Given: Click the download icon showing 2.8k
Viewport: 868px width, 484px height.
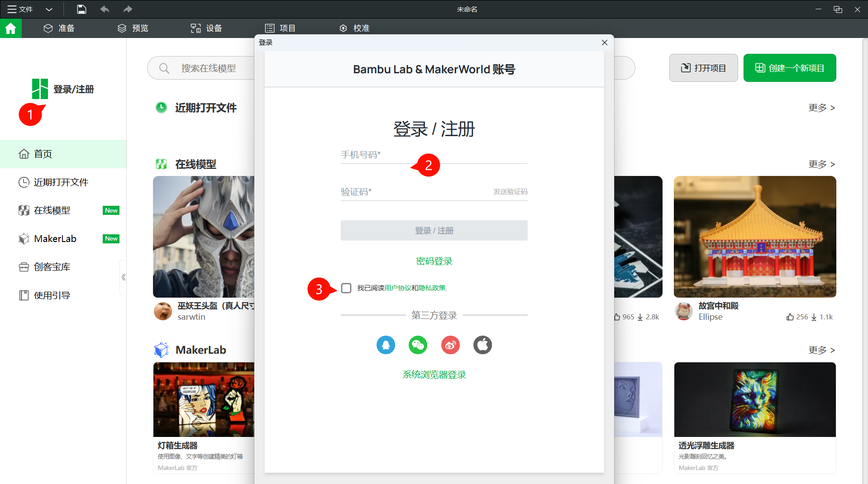Looking at the screenshot, I should (640, 317).
